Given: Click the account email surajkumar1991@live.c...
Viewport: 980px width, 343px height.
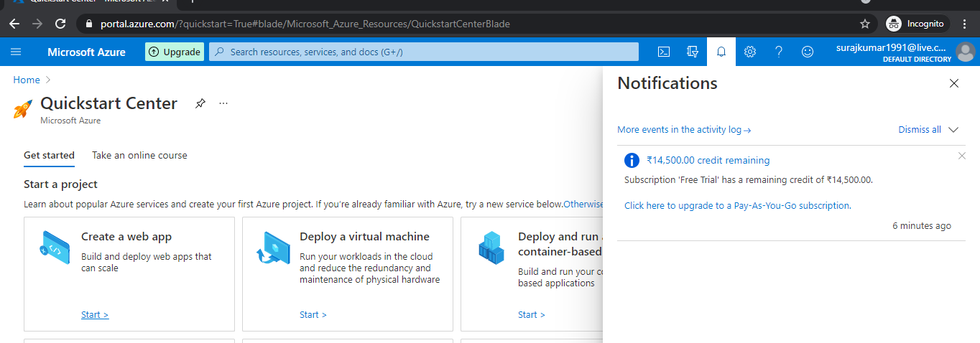Looking at the screenshot, I should click(891, 47).
